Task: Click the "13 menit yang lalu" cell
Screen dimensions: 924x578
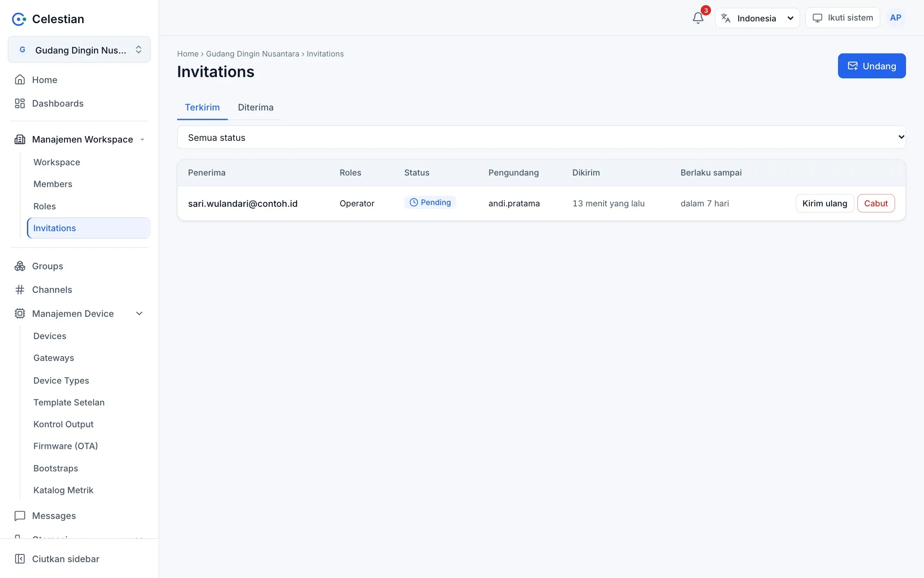Action: [x=608, y=203]
